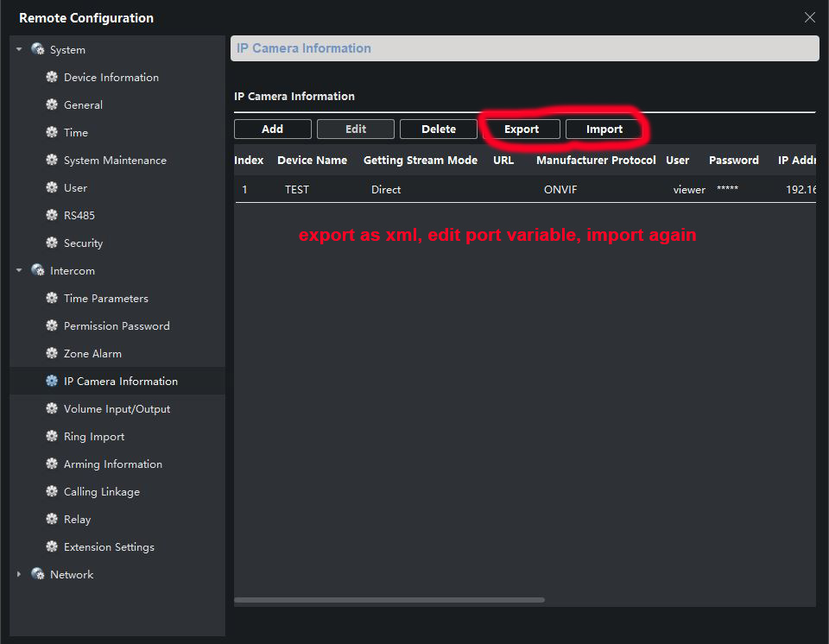829x644 pixels.
Task: Collapse the System tree section
Action: coord(19,50)
